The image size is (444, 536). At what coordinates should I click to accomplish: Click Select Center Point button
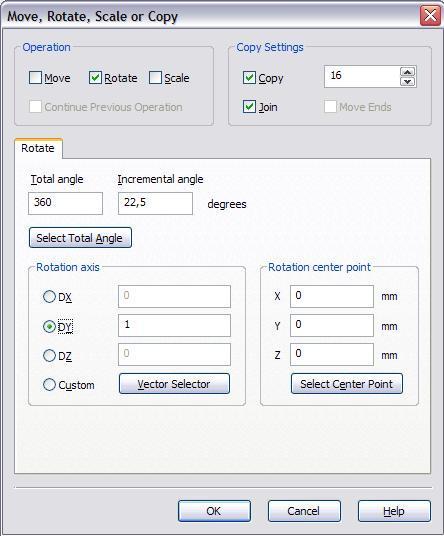[347, 384]
